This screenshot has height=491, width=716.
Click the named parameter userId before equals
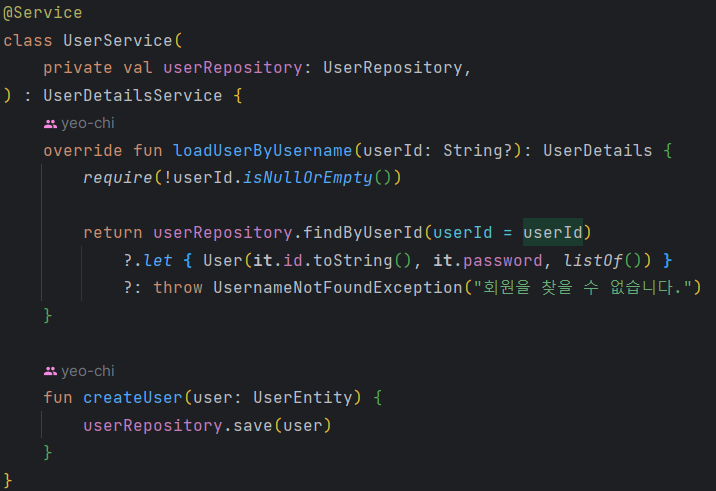click(x=463, y=232)
